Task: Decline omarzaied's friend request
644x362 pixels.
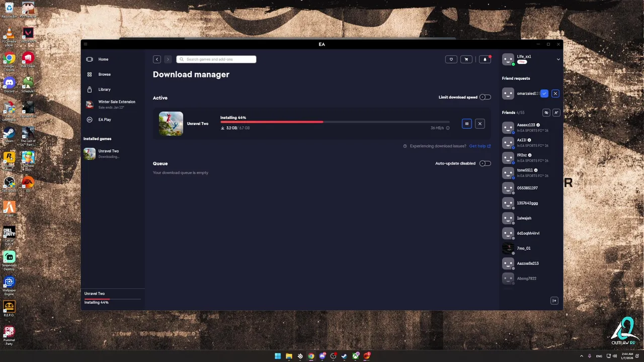Action: tap(555, 94)
